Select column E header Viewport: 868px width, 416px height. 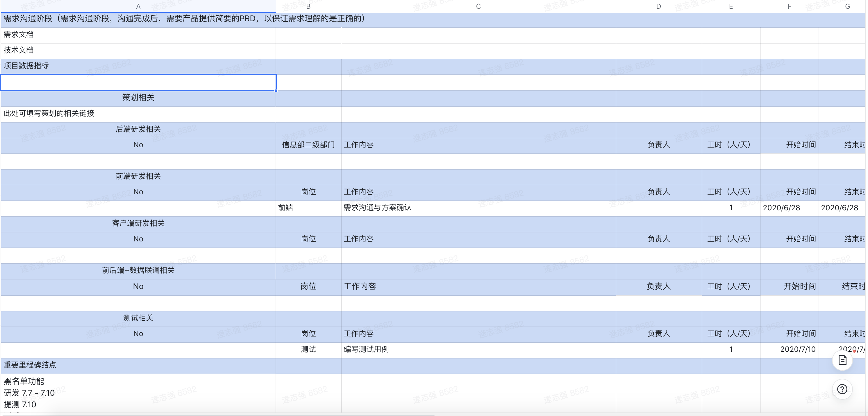(x=731, y=6)
